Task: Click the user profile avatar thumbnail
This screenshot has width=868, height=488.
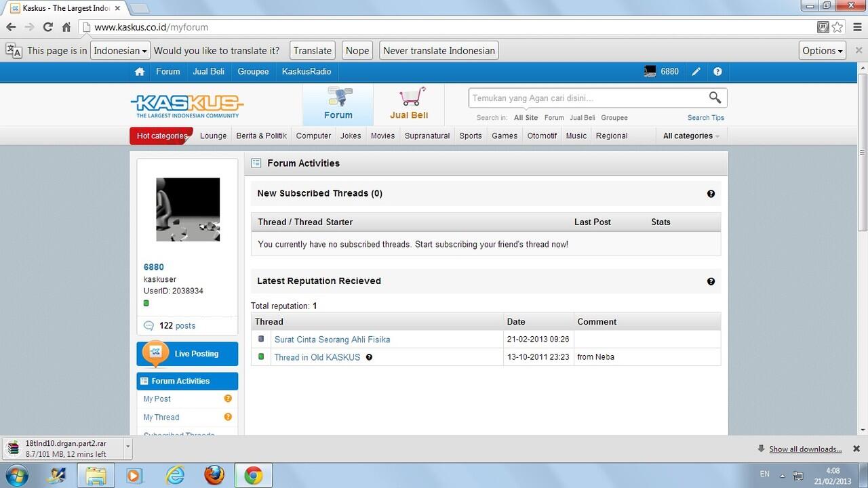Action: pos(188,209)
